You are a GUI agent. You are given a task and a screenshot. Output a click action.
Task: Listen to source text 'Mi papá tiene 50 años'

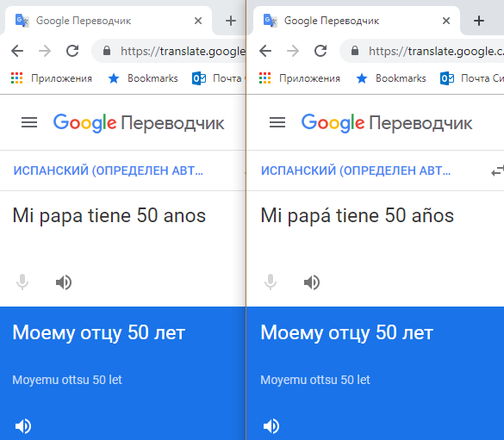312,282
